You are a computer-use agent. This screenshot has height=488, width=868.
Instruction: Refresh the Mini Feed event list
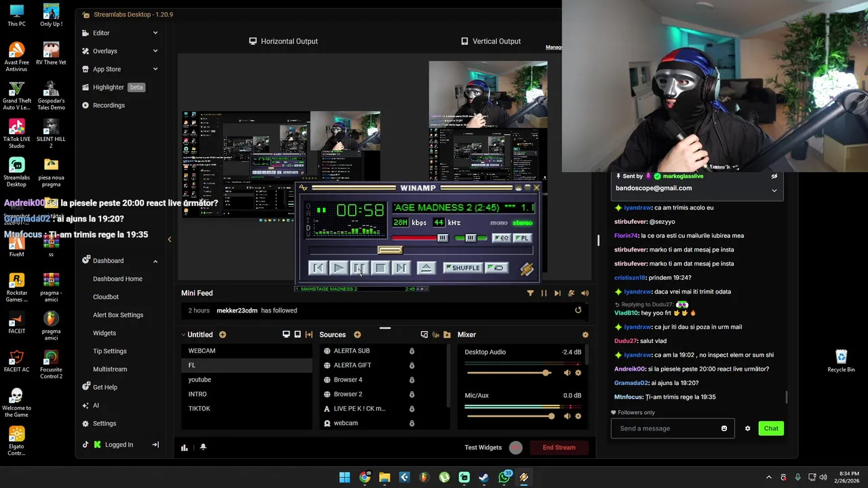click(x=578, y=310)
